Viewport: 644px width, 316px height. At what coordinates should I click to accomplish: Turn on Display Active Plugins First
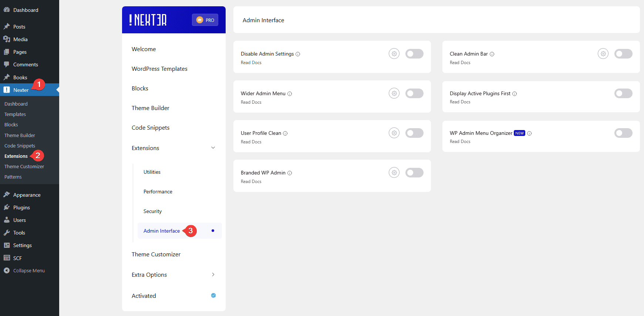[x=623, y=93]
